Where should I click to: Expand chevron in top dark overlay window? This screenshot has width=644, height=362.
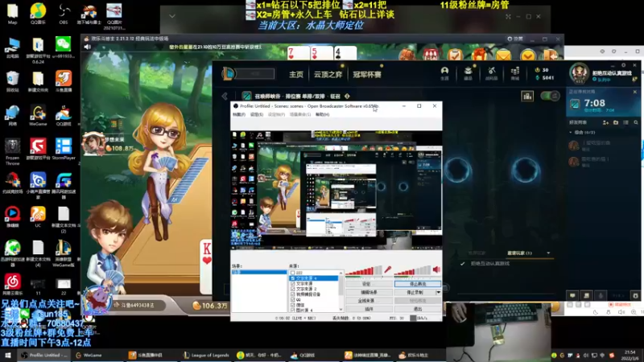pyautogui.click(x=172, y=16)
